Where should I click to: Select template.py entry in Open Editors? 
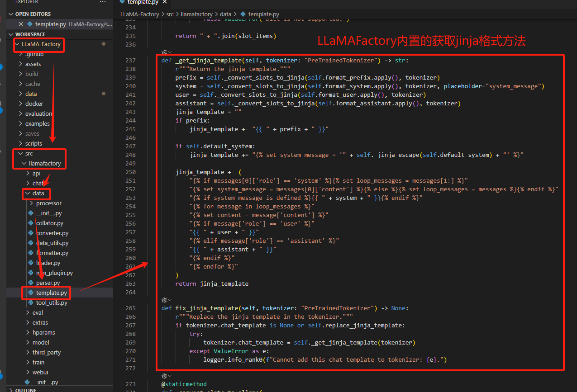(x=60, y=24)
